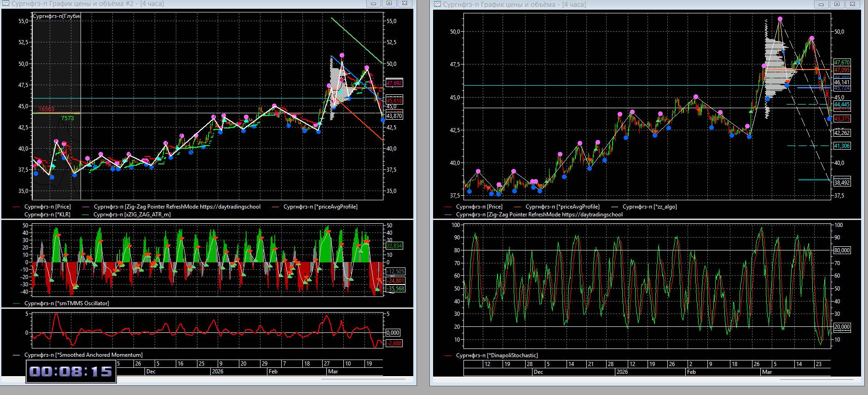The height and width of the screenshot is (395, 868).
Task: Select the smTMMS Oscillator legend label
Action: (66, 303)
